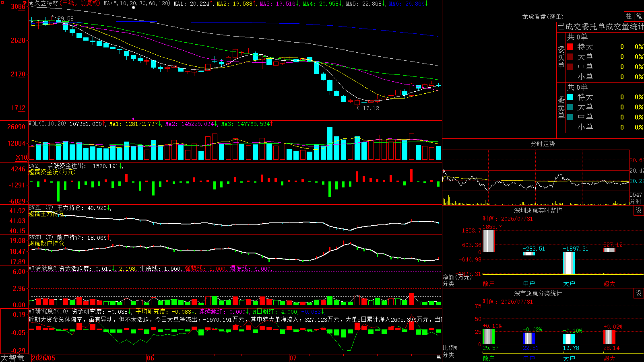Click the lock icon at the chart's bottom-right

439,357
